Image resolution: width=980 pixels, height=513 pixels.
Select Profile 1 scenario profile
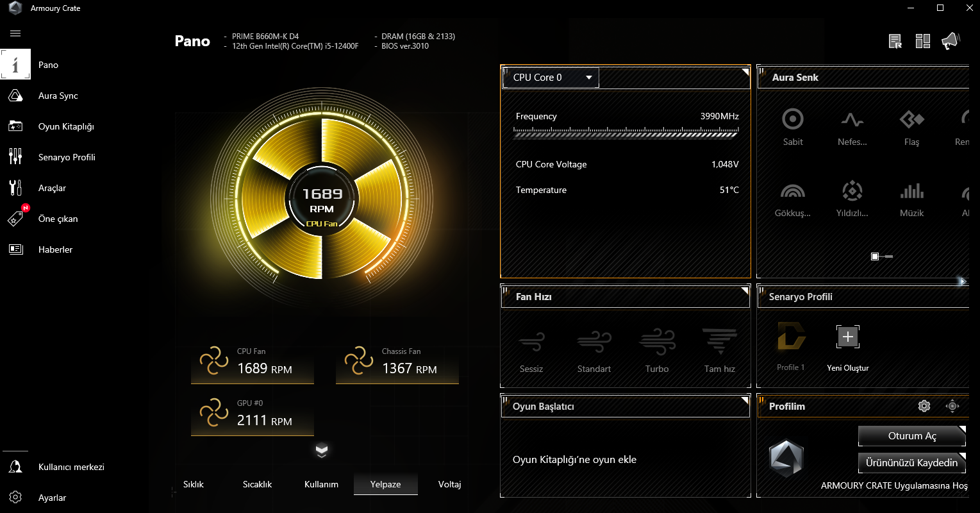[x=791, y=346]
